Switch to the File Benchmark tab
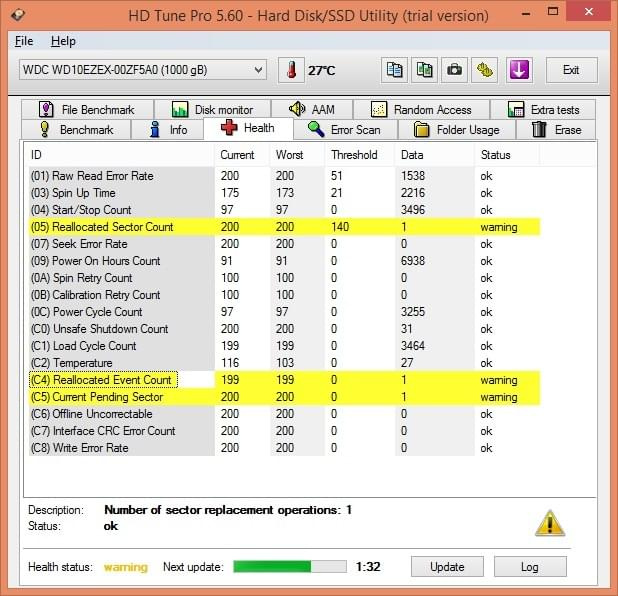 tap(87, 109)
